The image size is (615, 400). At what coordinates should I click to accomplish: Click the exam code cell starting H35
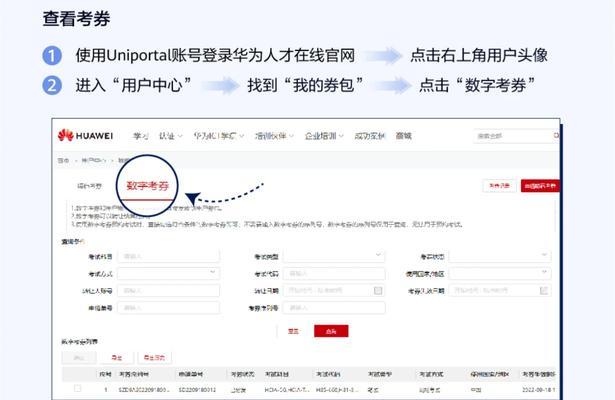coord(337,390)
